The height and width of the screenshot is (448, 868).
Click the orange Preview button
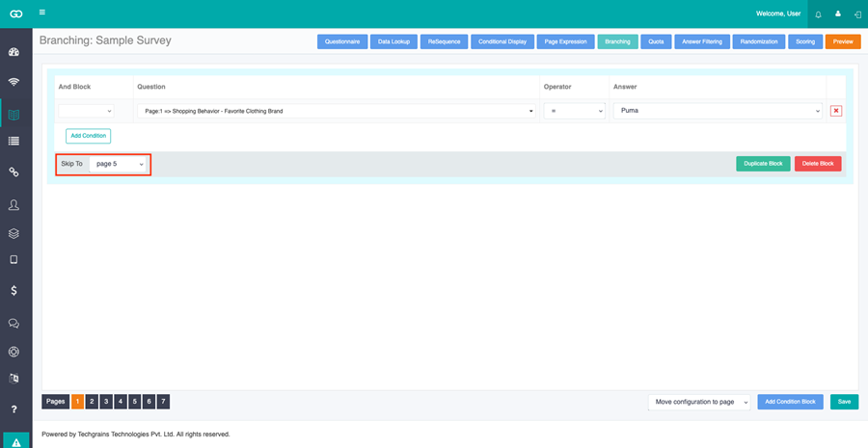pos(843,41)
